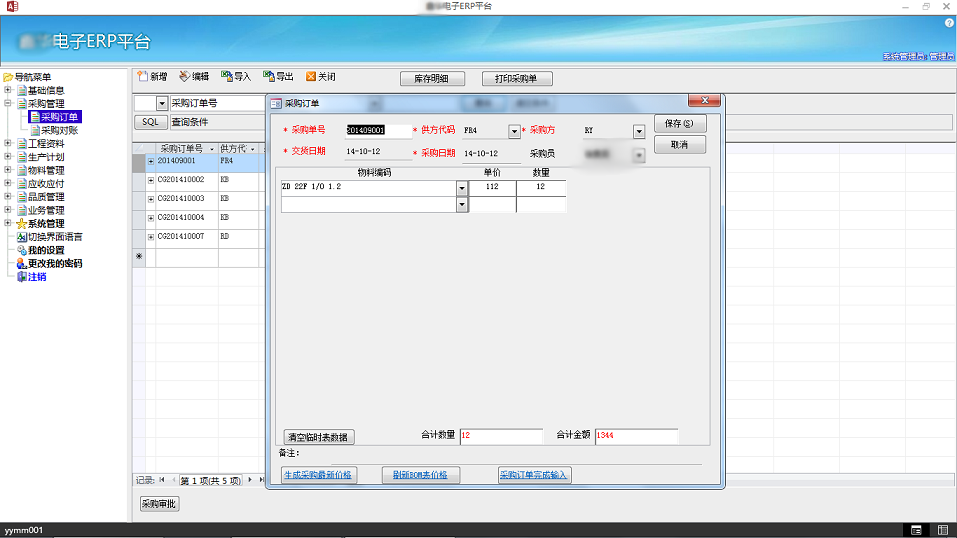Screen dimensions: 957x538
Task: Click the 导航菜单 folder icon
Action: [x=8, y=78]
